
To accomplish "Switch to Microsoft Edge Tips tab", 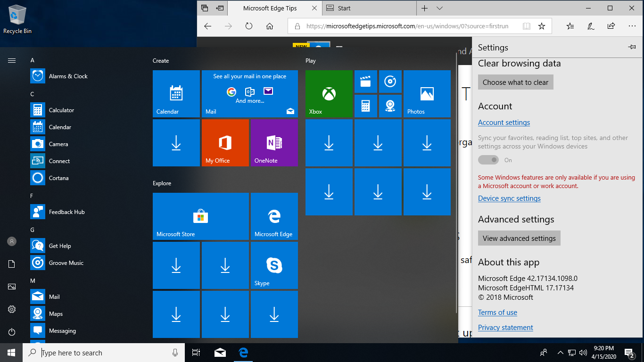I will [x=270, y=8].
